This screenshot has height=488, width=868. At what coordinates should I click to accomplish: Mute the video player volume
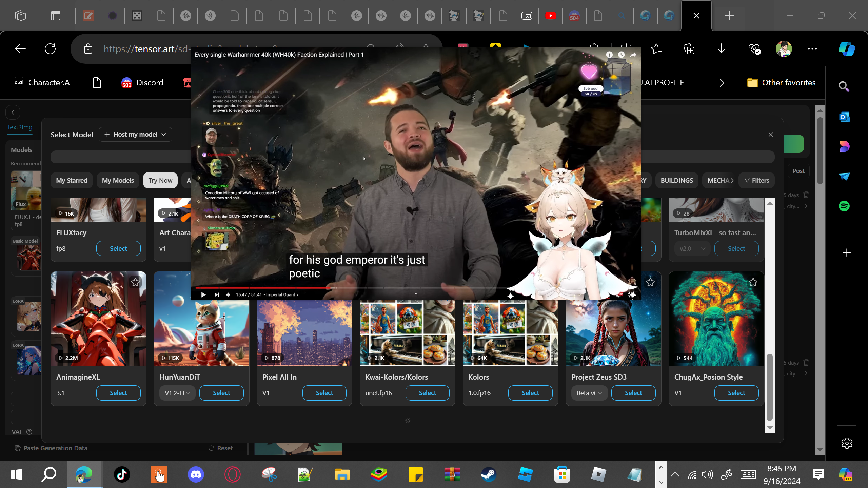(228, 294)
